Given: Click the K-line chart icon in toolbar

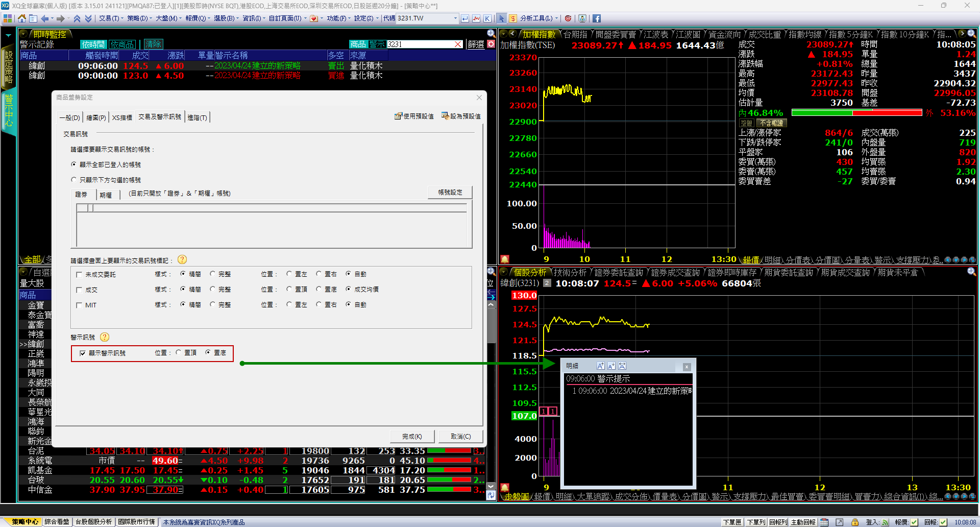Looking at the screenshot, I should [x=487, y=18].
